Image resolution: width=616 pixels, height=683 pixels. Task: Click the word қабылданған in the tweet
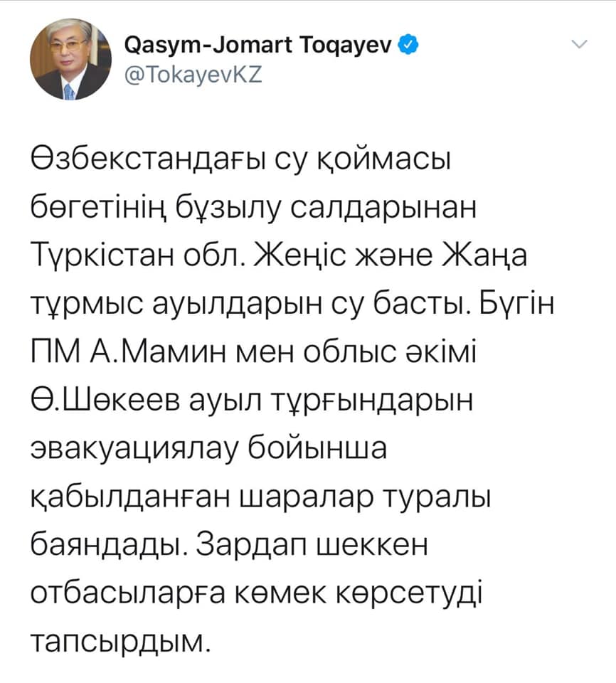point(130,497)
